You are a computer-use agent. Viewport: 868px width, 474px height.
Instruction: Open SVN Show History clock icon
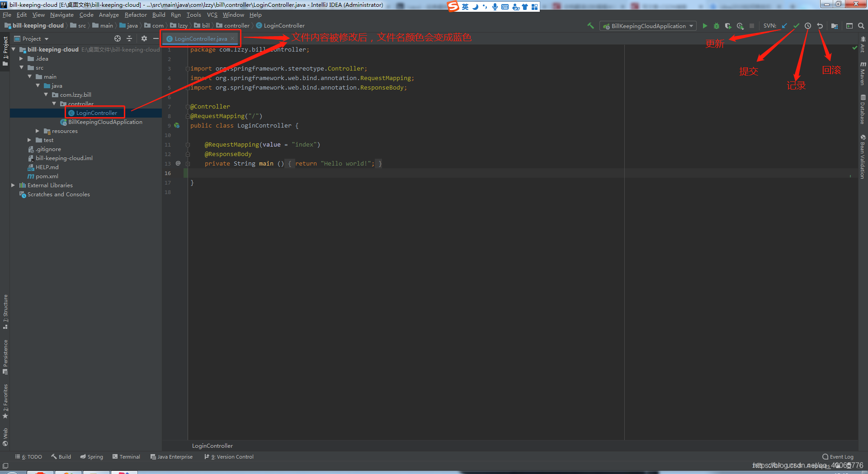tap(808, 26)
